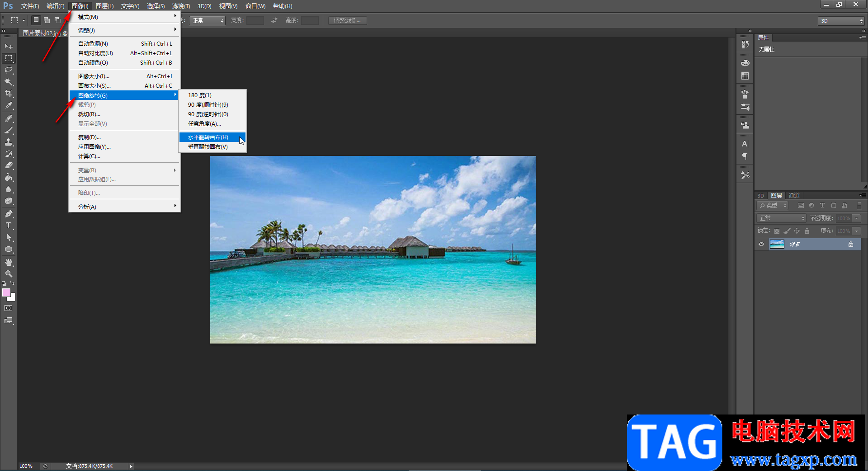Open the 3D workspace switcher dropdown

click(x=841, y=21)
